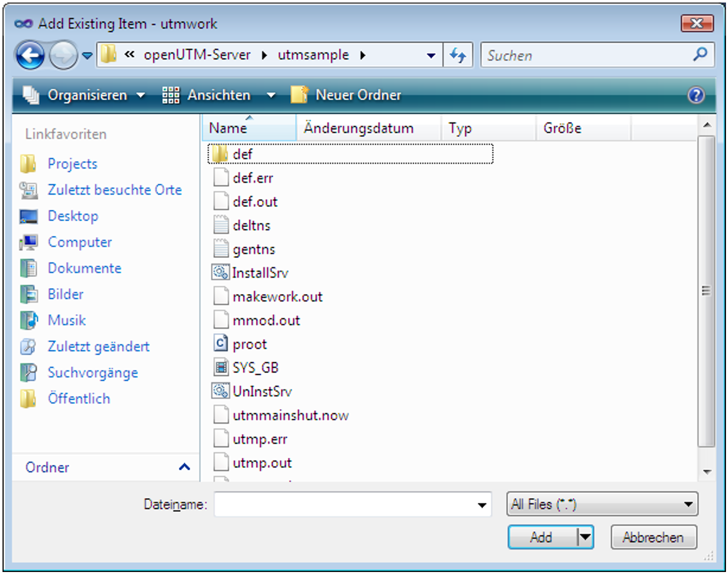This screenshot has height=574, width=728.
Task: Open the Computer favorite link
Action: tap(79, 242)
